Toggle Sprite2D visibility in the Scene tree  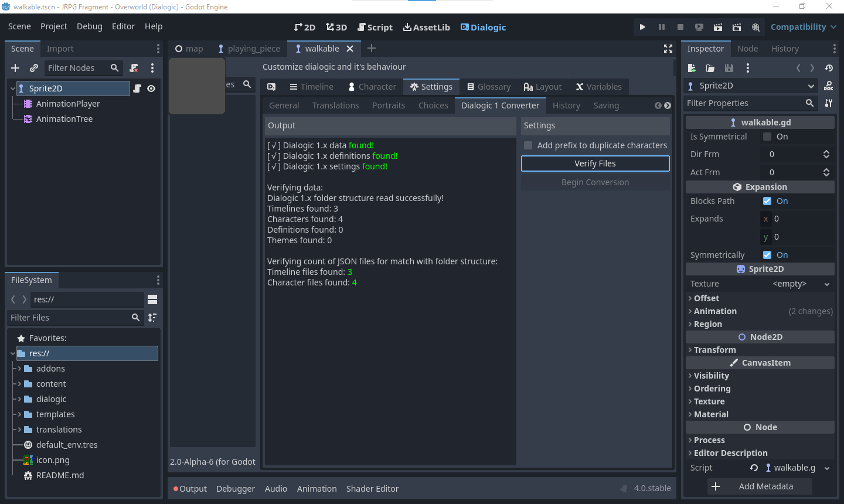[152, 88]
